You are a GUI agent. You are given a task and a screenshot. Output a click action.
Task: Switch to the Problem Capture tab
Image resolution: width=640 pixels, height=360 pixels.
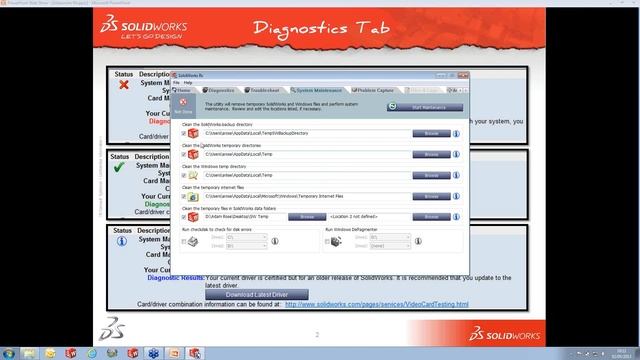click(373, 90)
